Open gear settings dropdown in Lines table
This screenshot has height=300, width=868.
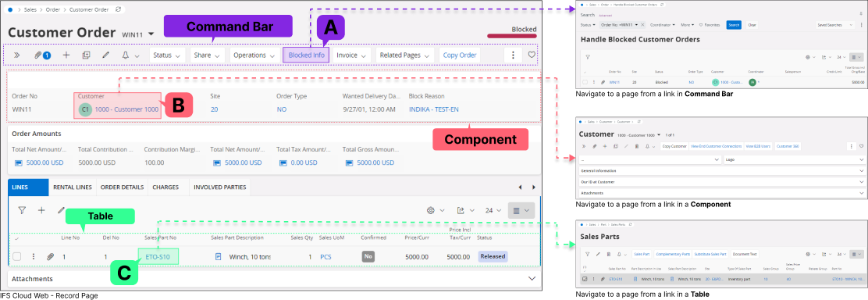pyautogui.click(x=435, y=211)
